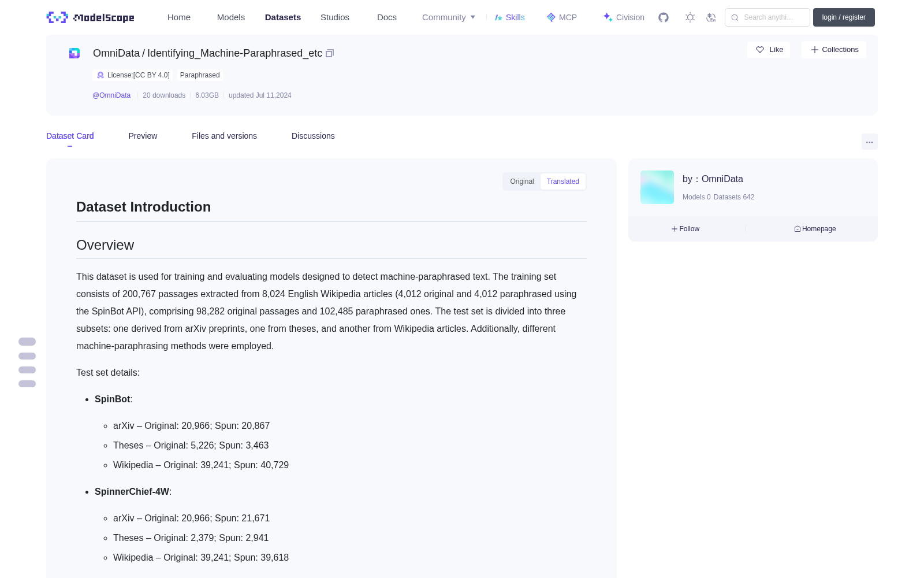Viewport: 924px width, 578px height.
Task: Switch site language with the translate icon
Action: click(711, 17)
